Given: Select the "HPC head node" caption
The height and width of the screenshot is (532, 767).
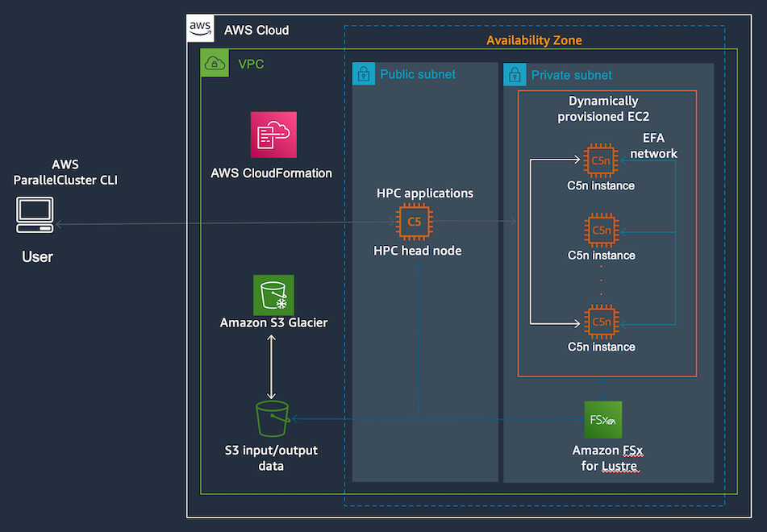Looking at the screenshot, I should [x=417, y=251].
